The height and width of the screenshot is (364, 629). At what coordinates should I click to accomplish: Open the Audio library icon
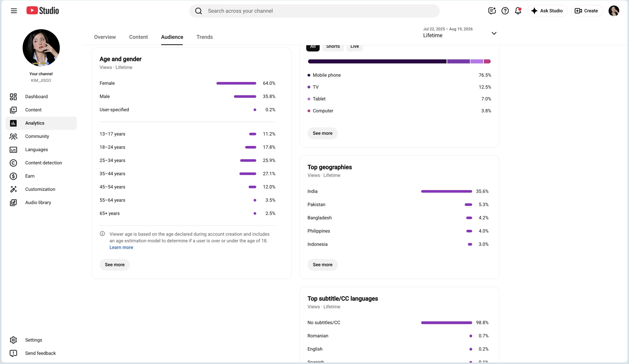click(x=13, y=202)
